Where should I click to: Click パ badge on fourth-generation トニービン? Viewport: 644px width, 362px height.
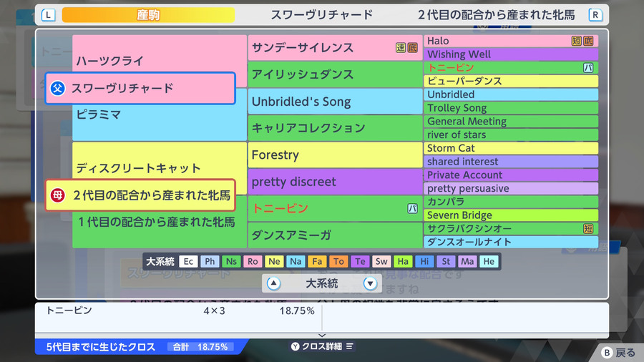pyautogui.click(x=588, y=68)
